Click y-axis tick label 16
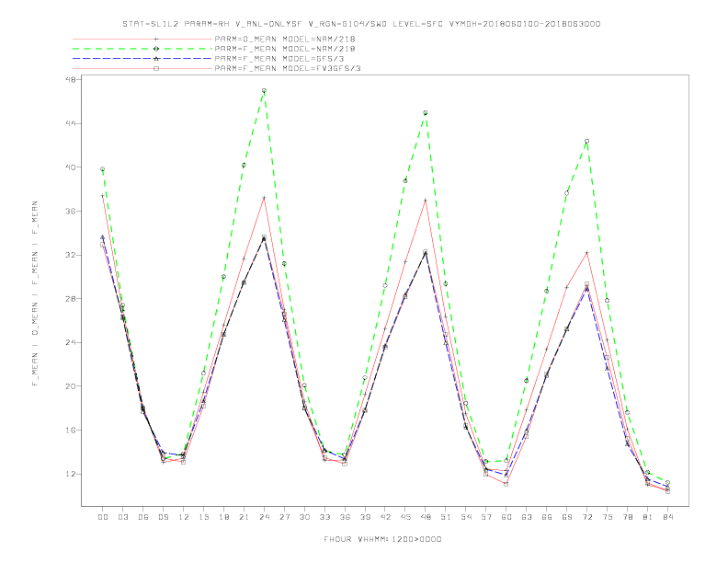The image size is (728, 563). point(71,431)
